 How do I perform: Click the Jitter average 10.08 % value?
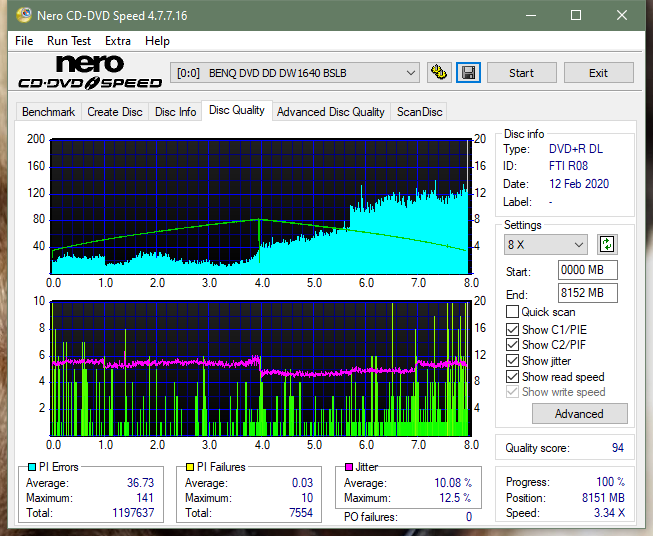(x=453, y=483)
